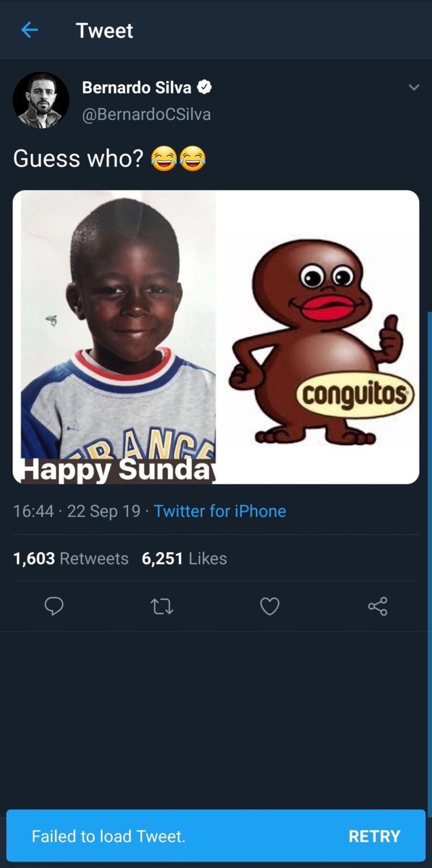Click the tweet timestamp 16:44 · 22 Sep 19
The height and width of the screenshot is (868, 432).
tap(77, 511)
